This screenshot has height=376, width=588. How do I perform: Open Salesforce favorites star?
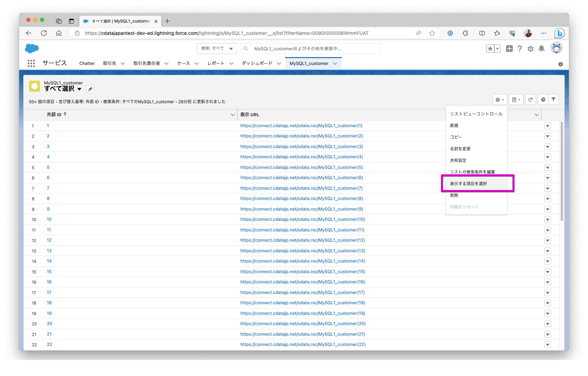coord(490,49)
